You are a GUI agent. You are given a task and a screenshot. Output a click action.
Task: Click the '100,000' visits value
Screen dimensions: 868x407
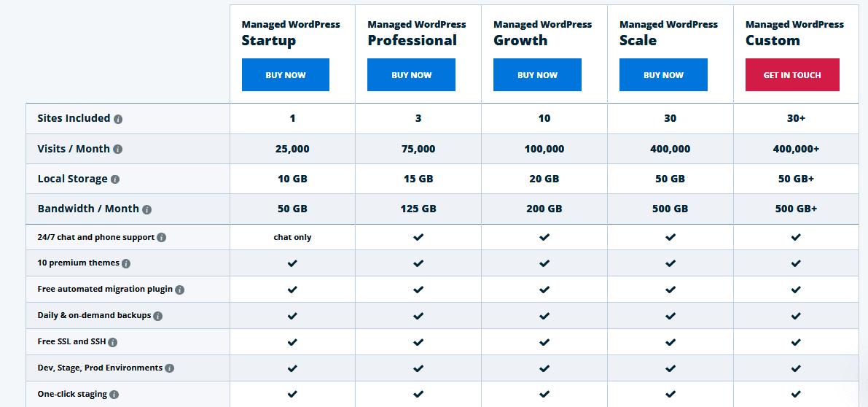[x=544, y=149]
